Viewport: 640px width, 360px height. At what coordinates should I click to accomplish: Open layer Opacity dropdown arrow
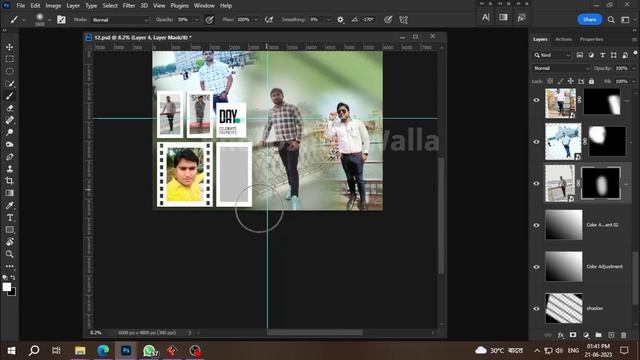pyautogui.click(x=634, y=68)
